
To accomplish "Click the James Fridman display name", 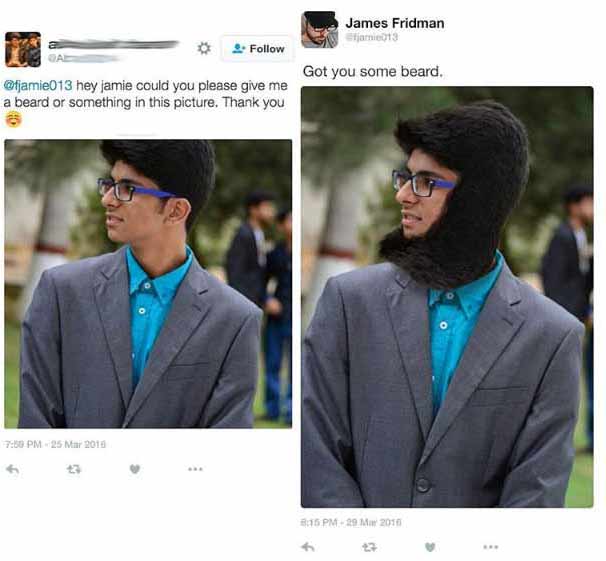I will point(395,23).
